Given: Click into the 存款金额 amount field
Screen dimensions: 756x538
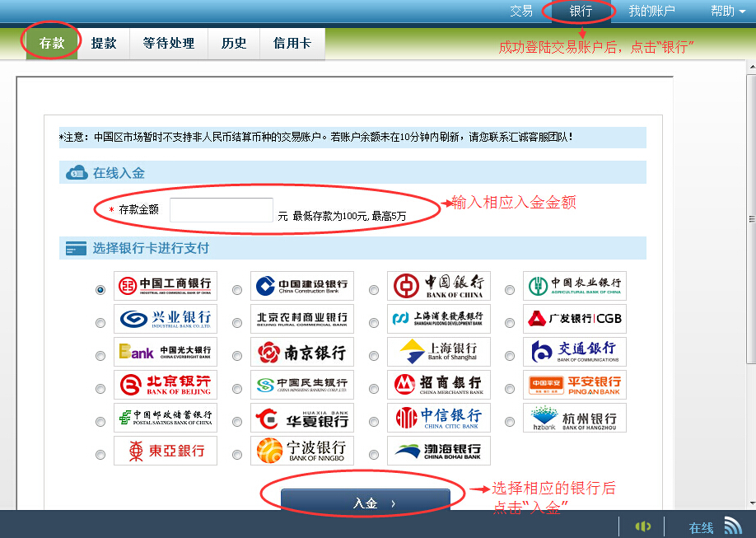Looking at the screenshot, I should pyautogui.click(x=222, y=210).
